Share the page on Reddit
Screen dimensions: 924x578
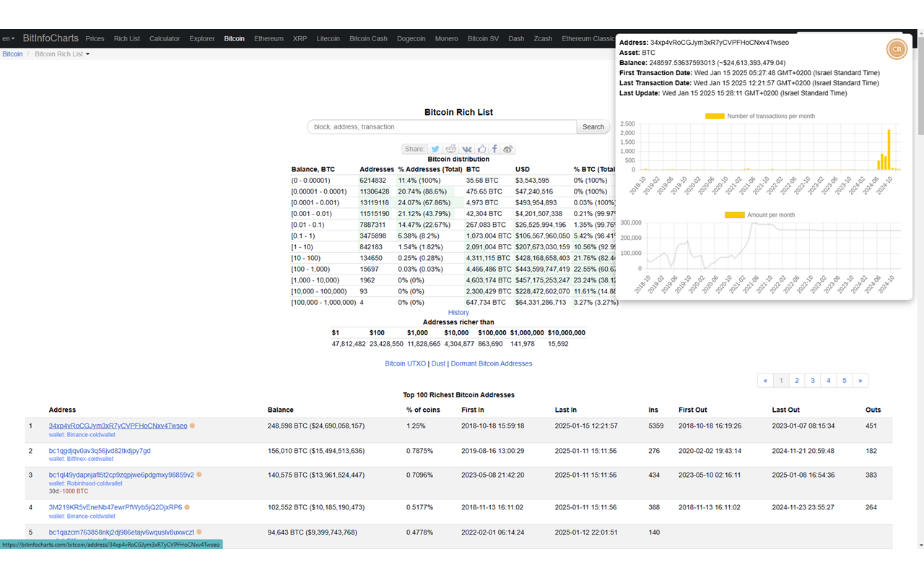point(450,149)
